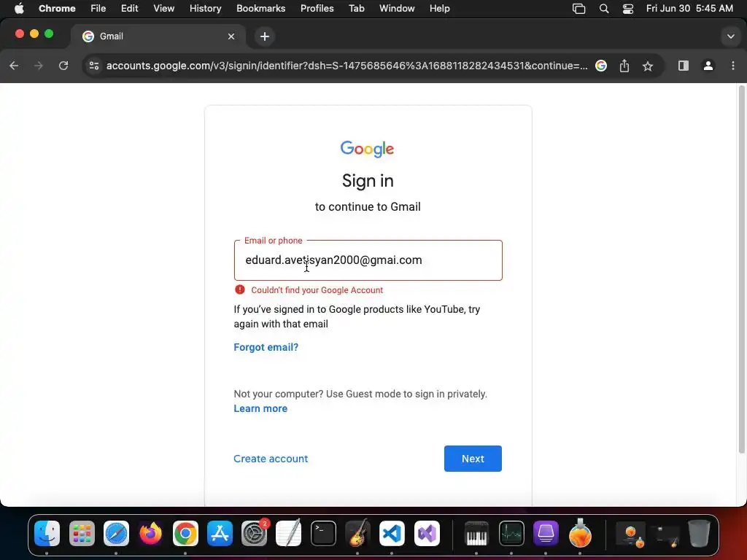
Task: Open Visual Studio Code from the Dock
Action: click(392, 533)
